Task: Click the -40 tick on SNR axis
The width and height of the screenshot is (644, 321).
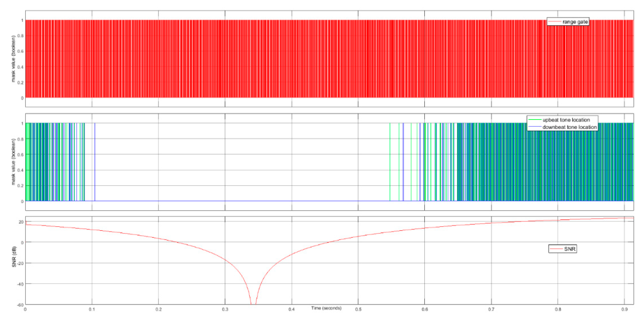Action: [x=20, y=284]
